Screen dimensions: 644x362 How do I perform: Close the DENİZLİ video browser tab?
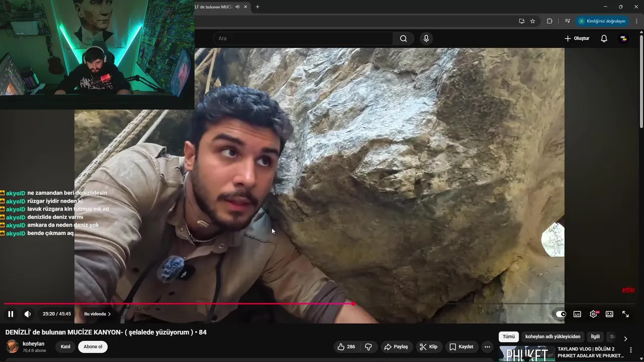(246, 7)
